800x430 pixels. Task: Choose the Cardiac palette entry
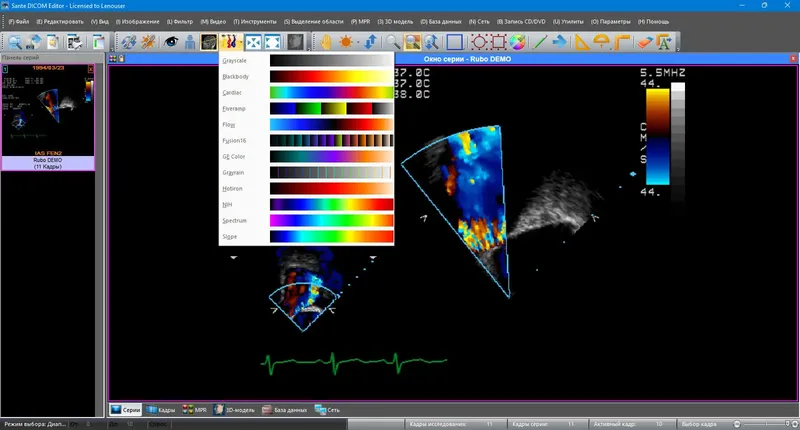307,93
